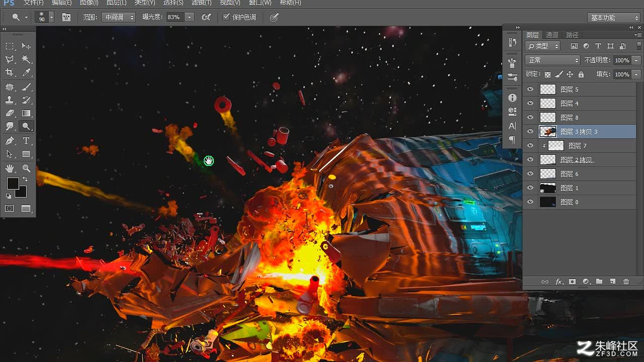The width and height of the screenshot is (644, 362).
Task: Select the Gradient tool
Action: pos(26,113)
